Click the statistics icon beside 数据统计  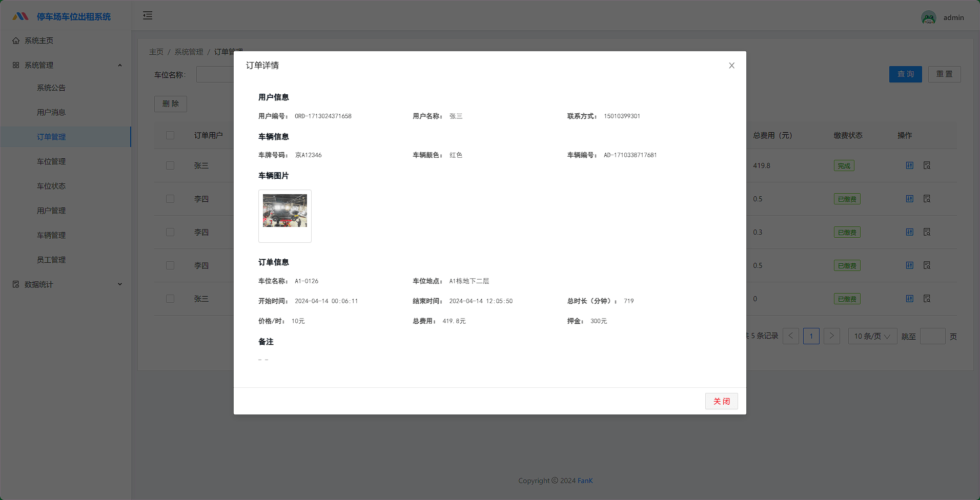pos(16,284)
